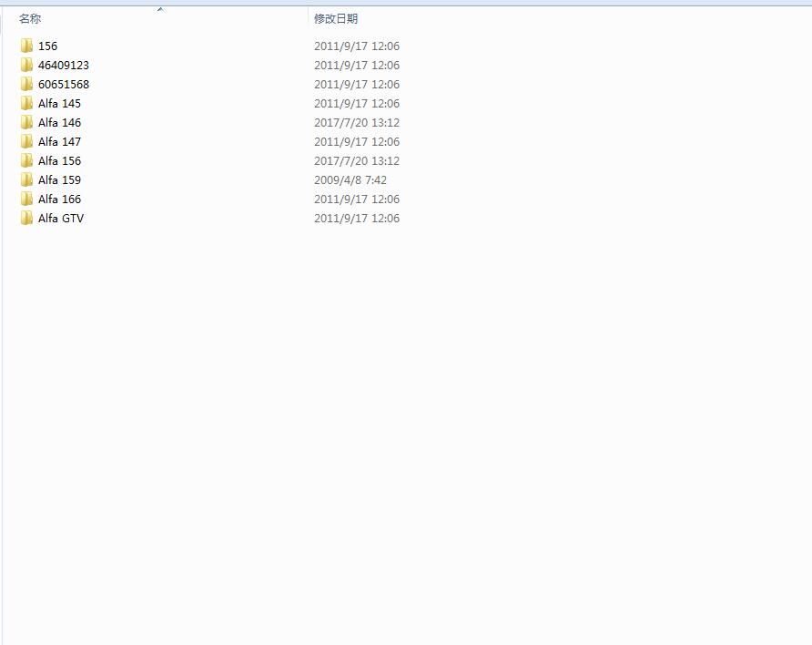Select the 46409123 folder icon
The height and width of the screenshot is (645, 812).
tap(27, 65)
